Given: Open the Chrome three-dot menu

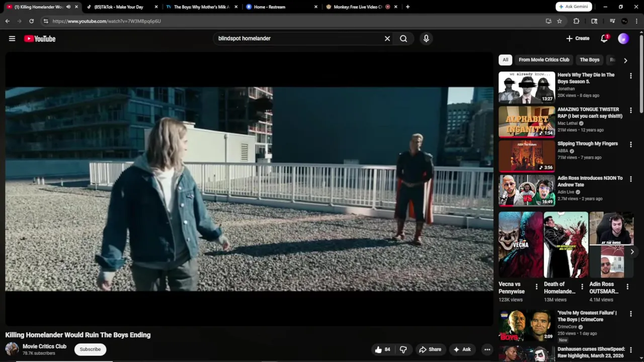Looking at the screenshot, I should 636,21.
